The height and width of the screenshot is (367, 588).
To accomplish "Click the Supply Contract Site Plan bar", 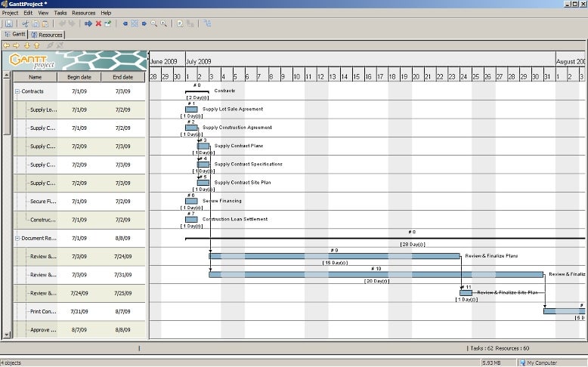I will pyautogui.click(x=203, y=183).
